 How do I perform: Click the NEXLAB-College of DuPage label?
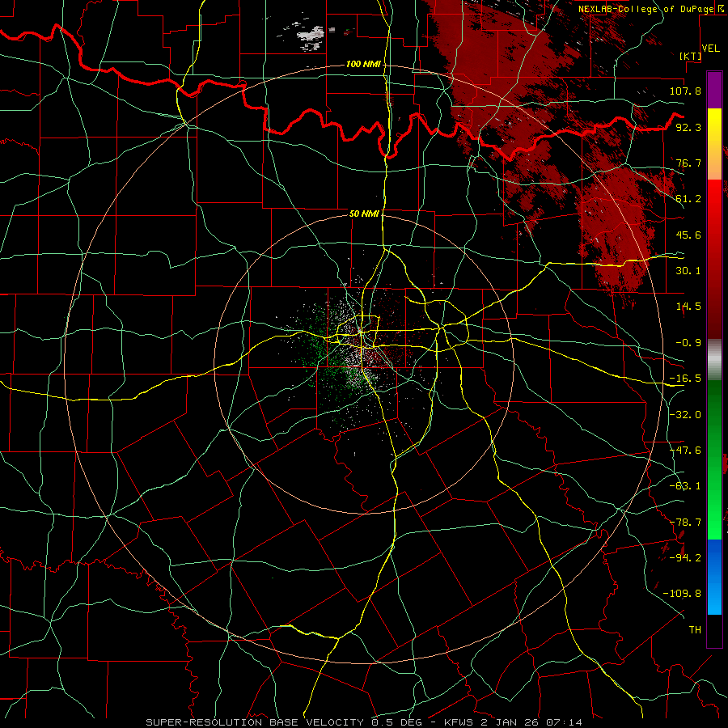(x=645, y=9)
